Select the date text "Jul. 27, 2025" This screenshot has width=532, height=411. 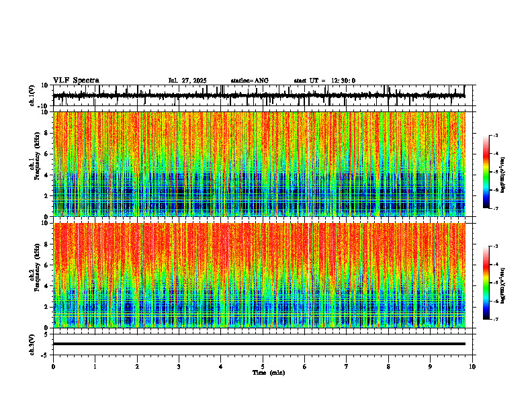(187, 81)
